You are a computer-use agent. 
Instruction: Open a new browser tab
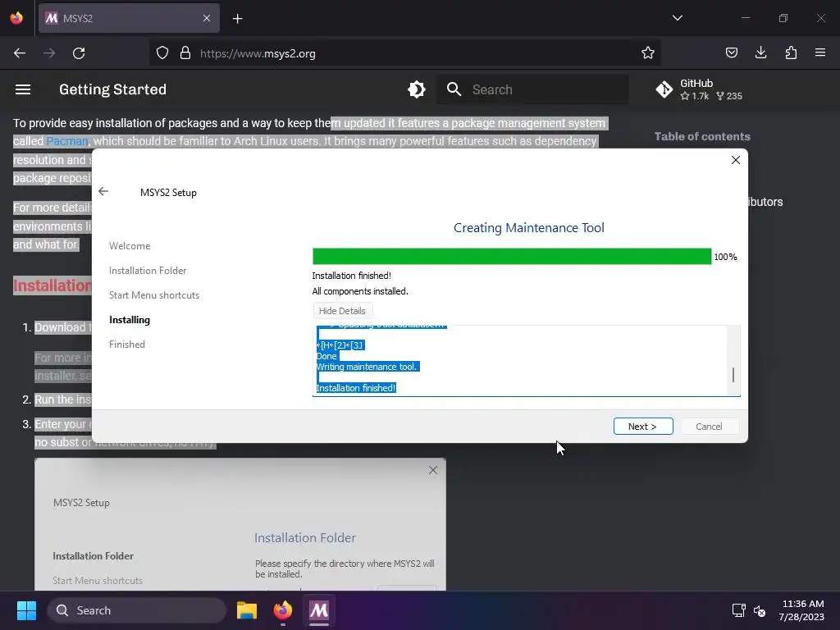click(237, 19)
